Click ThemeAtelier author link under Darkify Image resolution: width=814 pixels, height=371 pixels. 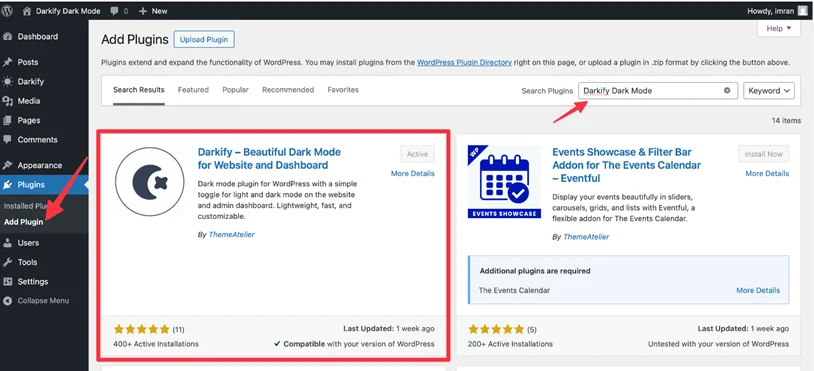click(x=232, y=235)
